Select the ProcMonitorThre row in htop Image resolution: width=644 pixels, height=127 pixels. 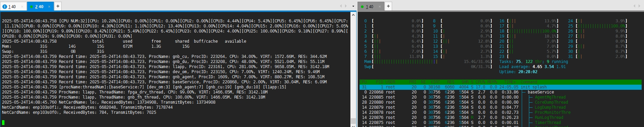click(500, 112)
